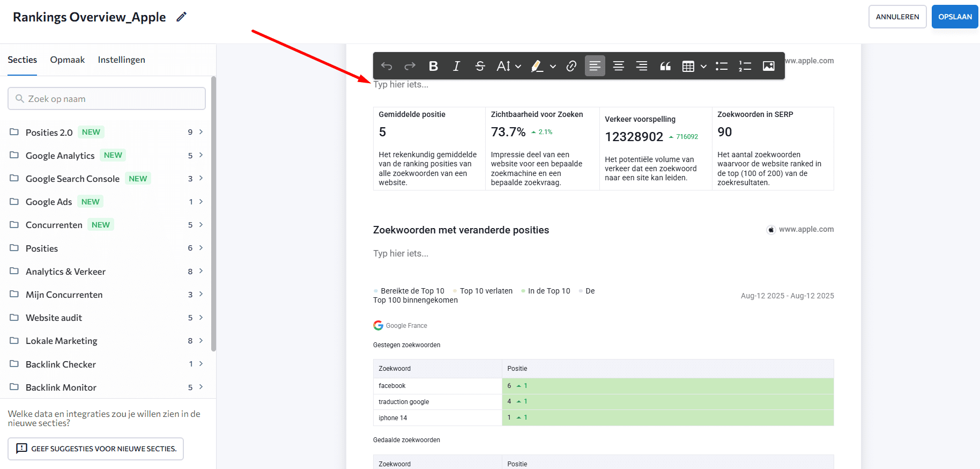Save report with OPSLAAN button
The width and height of the screenshot is (980, 469).
[955, 17]
